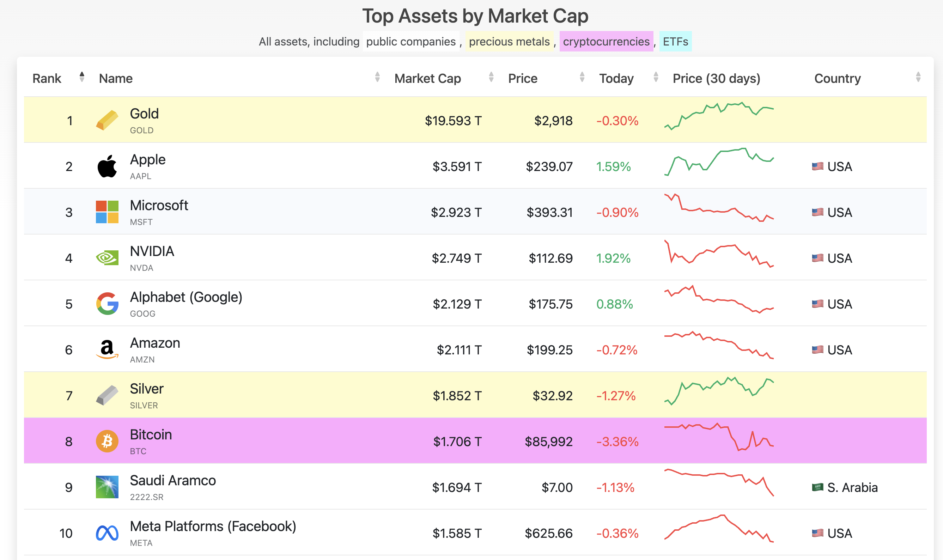This screenshot has height=560, width=943.
Task: Open the public companies filter link
Action: pos(411,41)
